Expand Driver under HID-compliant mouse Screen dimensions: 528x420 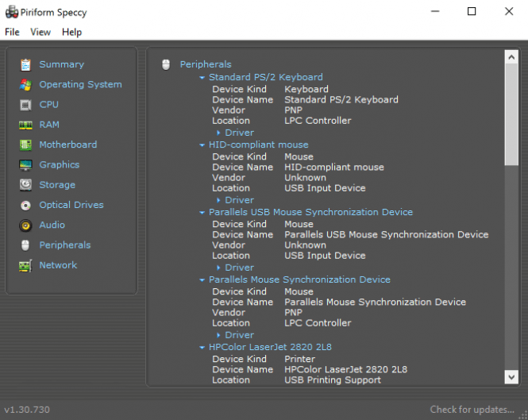point(218,200)
